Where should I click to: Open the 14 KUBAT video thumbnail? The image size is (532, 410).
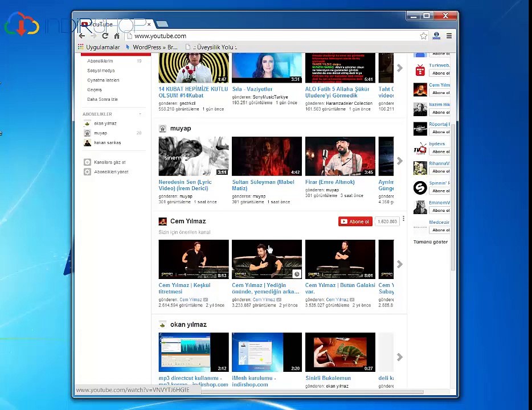coord(194,68)
